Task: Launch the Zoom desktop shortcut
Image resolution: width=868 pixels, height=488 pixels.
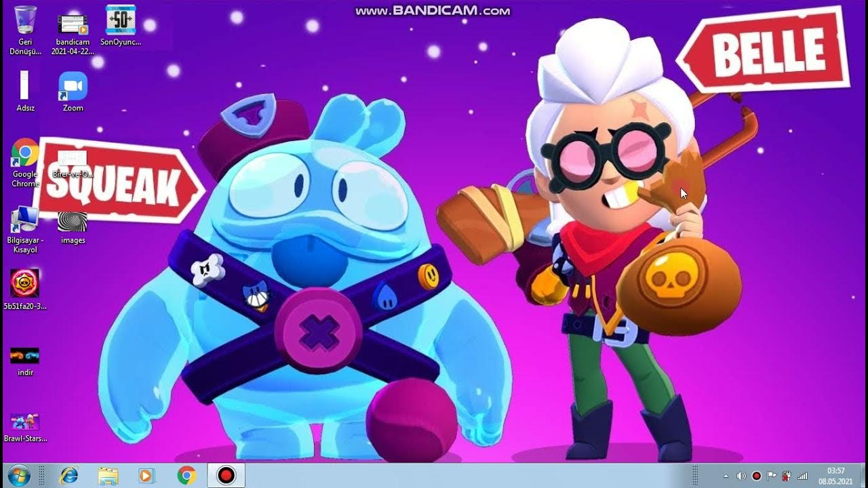Action: coord(73,91)
